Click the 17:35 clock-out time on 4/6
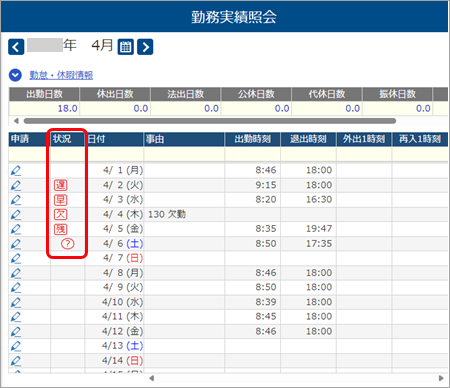This screenshot has width=450, height=388. 319,244
